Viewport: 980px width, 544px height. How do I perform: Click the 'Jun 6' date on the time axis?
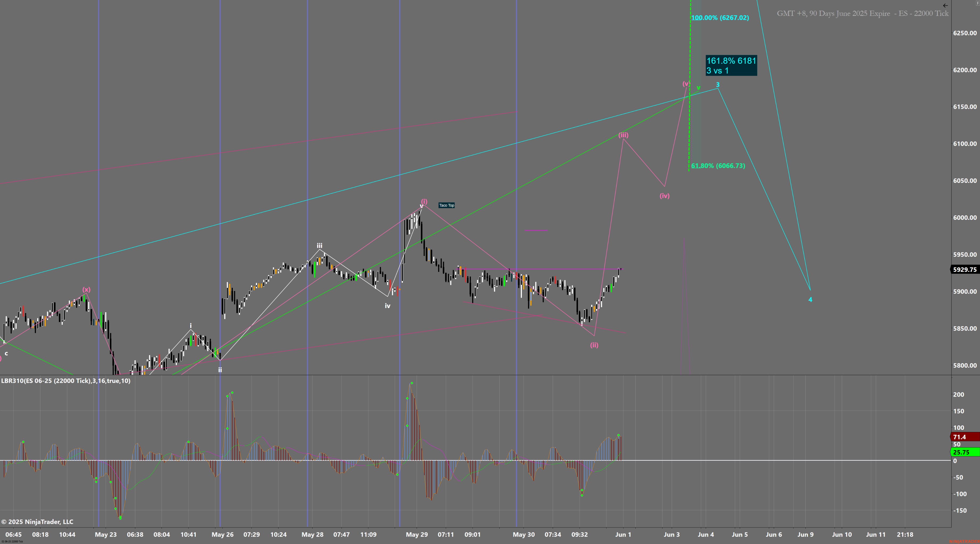[x=774, y=534]
